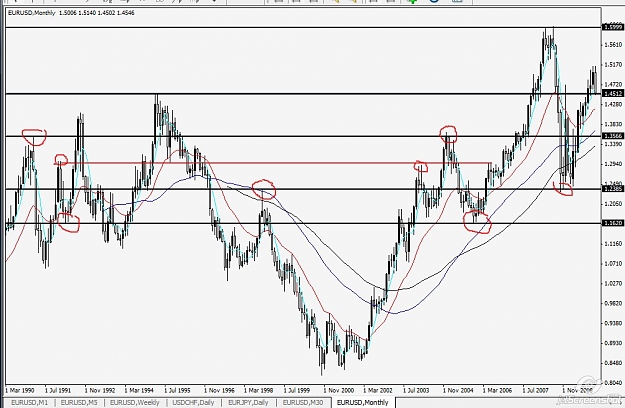Click the 1.0710 price scale value
The width and height of the screenshot is (625, 408).
coord(613,263)
